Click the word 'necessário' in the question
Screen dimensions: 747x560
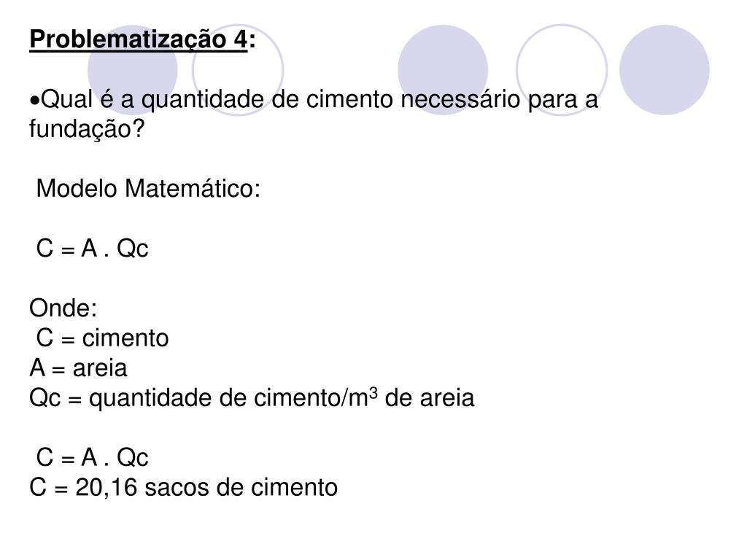click(x=460, y=99)
